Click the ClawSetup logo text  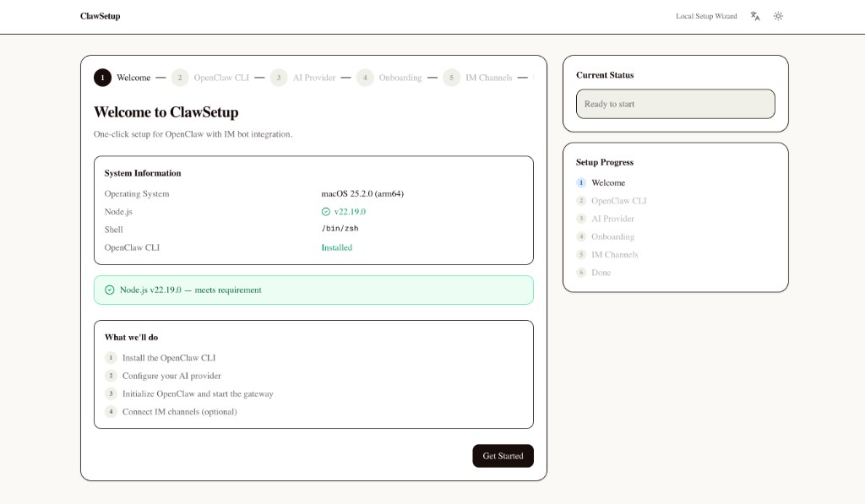(100, 16)
